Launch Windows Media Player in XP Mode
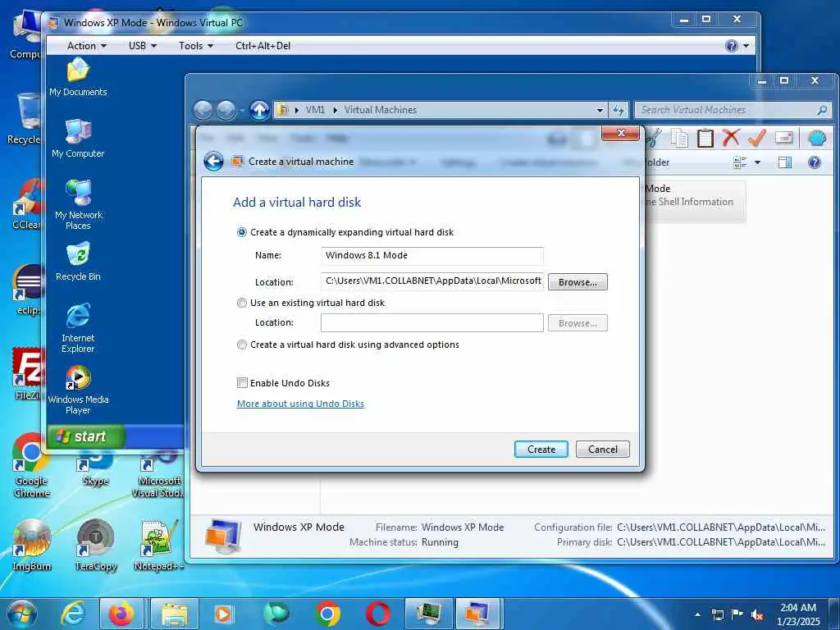The width and height of the screenshot is (840, 630). [x=78, y=390]
